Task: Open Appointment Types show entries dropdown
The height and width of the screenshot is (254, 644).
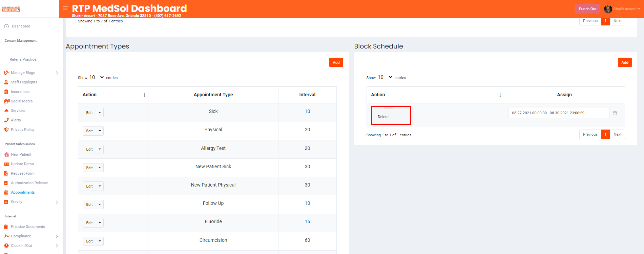Action: tap(97, 77)
